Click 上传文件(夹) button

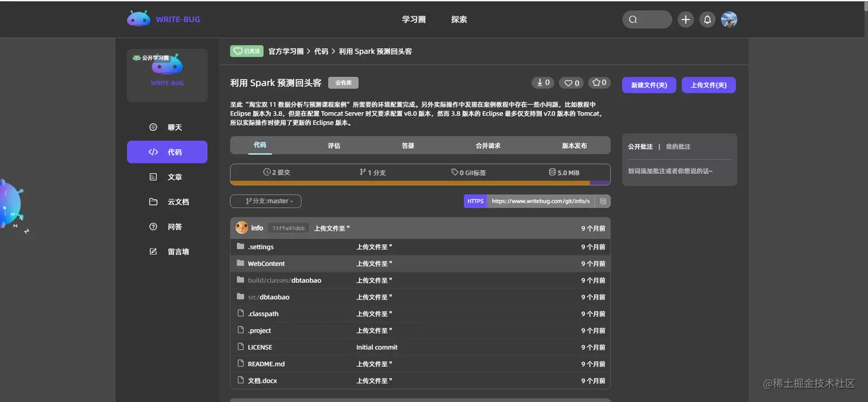709,85
